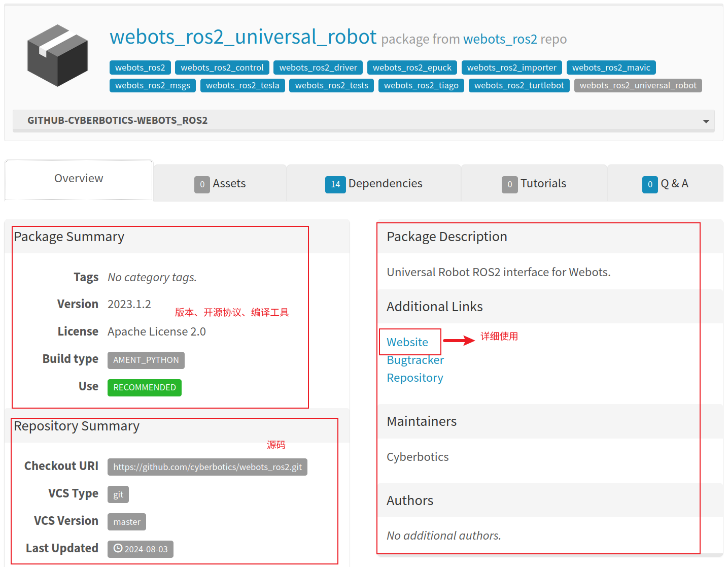Image resolution: width=728 pixels, height=567 pixels.
Task: Open the webots_ros2 repo link in header
Action: click(x=500, y=39)
